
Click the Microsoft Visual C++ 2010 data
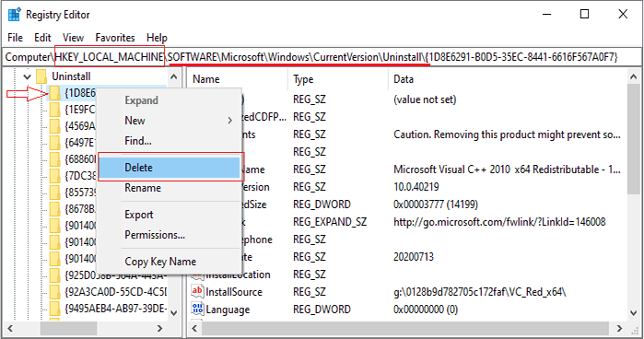click(x=507, y=169)
